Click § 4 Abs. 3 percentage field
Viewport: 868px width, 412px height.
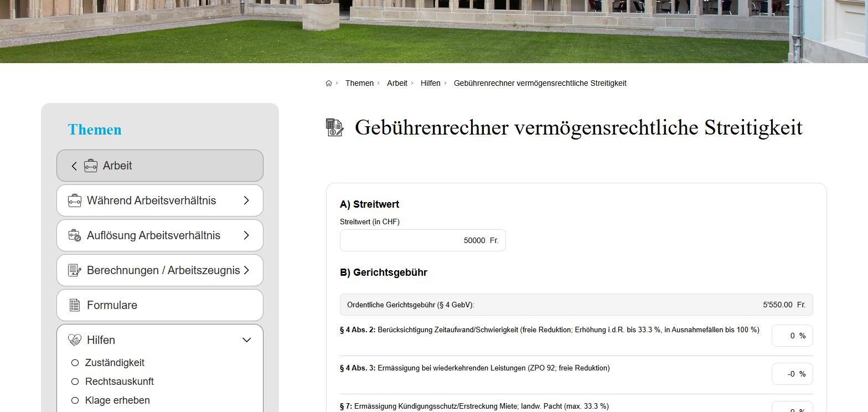point(792,374)
